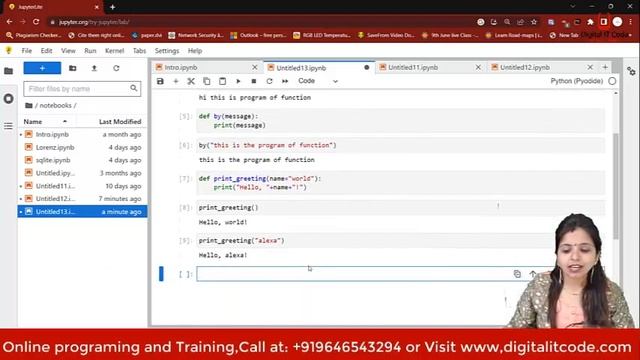640x360 pixels.
Task: Open the View menu
Action: [68, 51]
